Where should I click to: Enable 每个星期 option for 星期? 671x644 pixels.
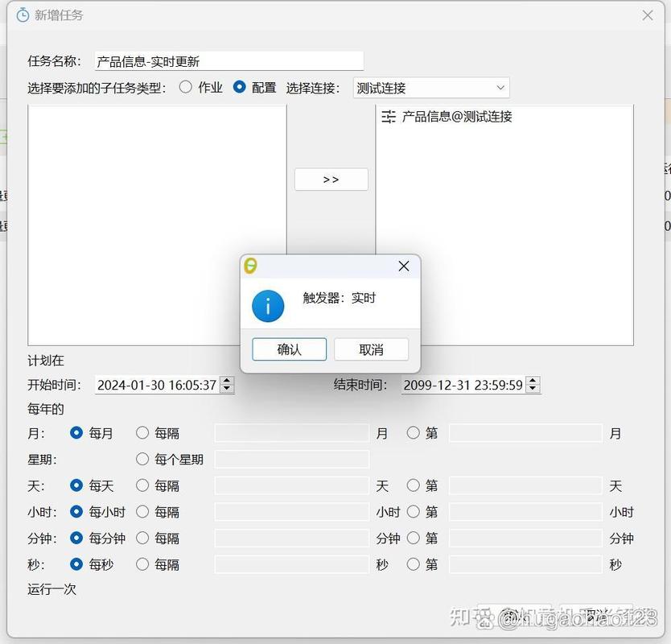click(142, 460)
